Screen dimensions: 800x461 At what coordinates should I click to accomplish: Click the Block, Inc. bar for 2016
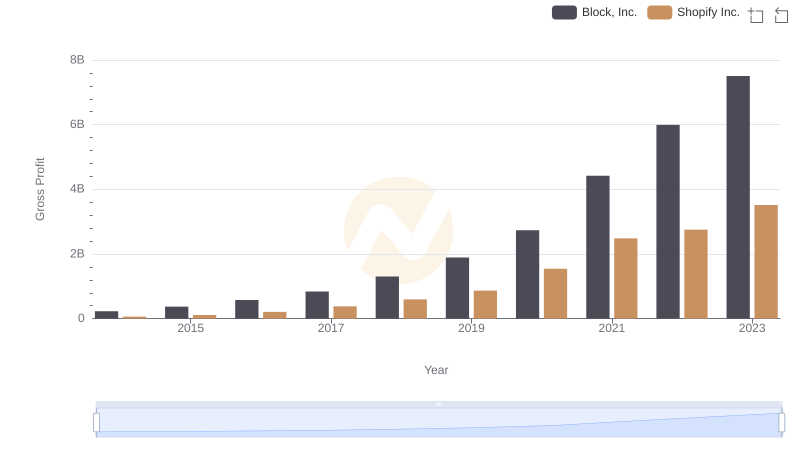(247, 310)
